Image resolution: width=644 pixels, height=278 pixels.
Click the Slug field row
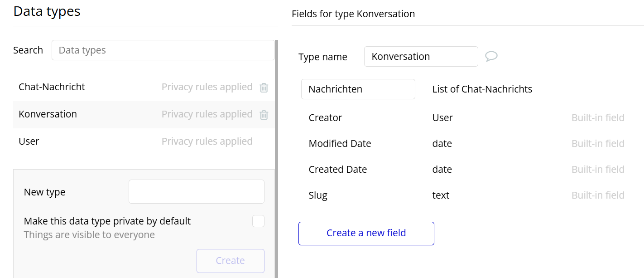pos(318,195)
